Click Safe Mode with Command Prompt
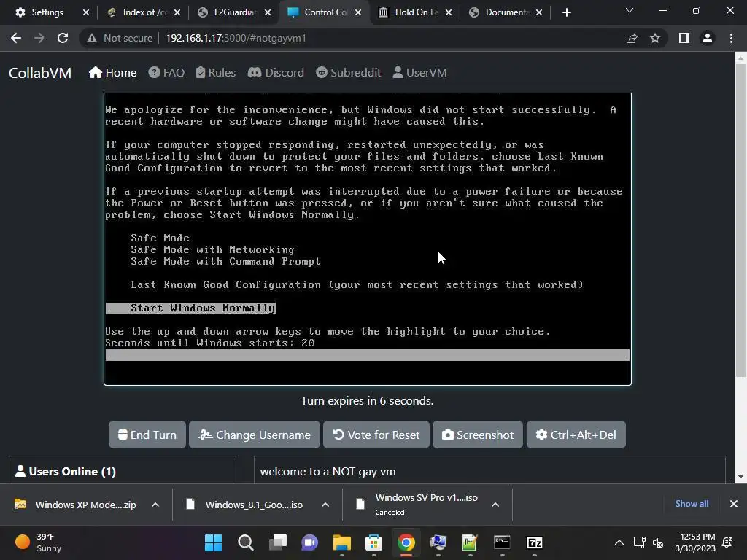 tap(226, 262)
